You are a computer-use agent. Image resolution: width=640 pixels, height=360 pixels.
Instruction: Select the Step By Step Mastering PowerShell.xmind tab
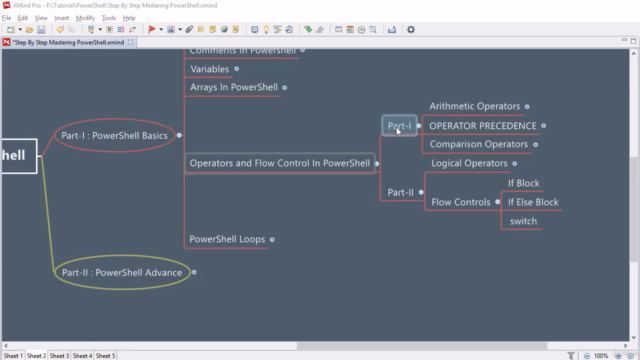click(68, 42)
